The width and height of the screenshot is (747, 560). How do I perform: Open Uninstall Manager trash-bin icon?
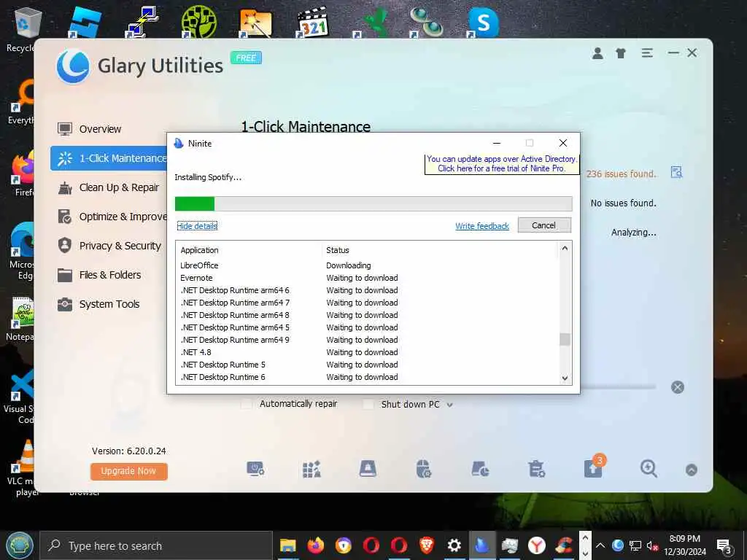536,469
